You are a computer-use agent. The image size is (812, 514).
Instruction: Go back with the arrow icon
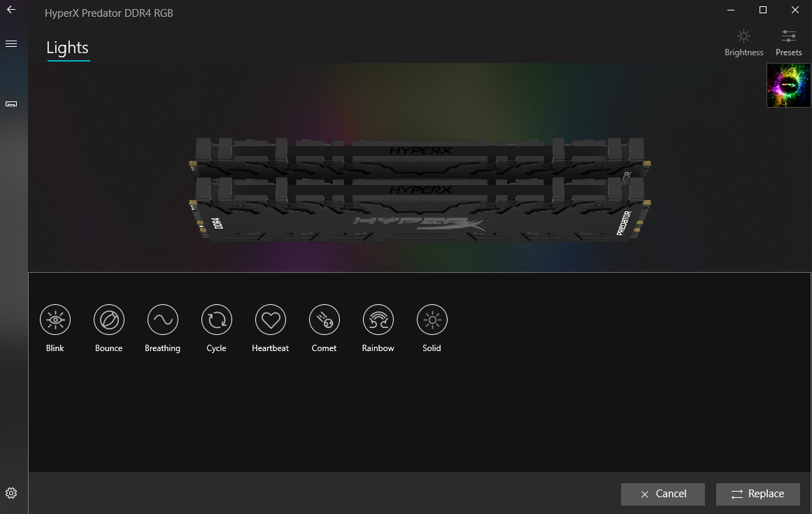pyautogui.click(x=11, y=9)
